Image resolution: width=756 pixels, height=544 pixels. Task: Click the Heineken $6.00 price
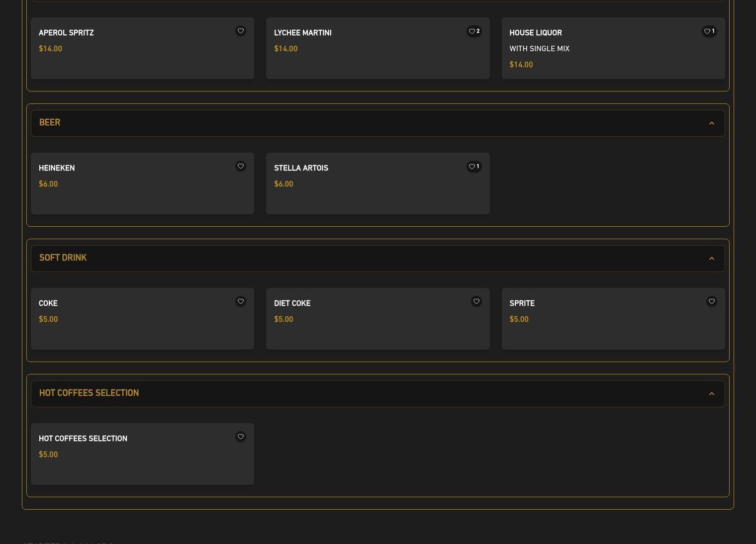pyautogui.click(x=48, y=184)
